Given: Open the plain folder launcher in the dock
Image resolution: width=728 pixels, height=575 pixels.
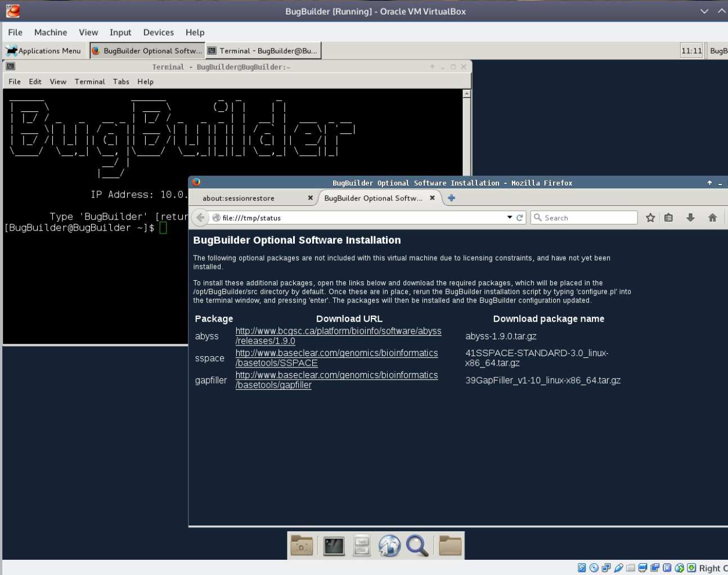Looking at the screenshot, I should click(x=449, y=545).
